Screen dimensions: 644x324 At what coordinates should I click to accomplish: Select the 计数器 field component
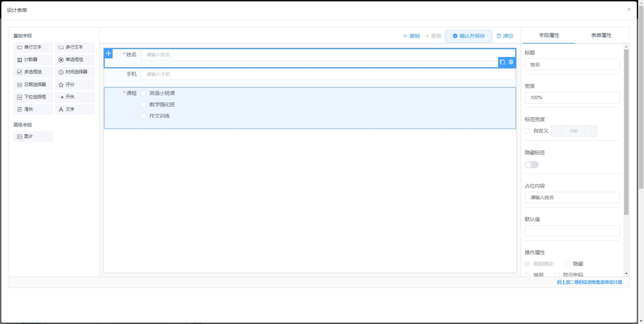[33, 60]
